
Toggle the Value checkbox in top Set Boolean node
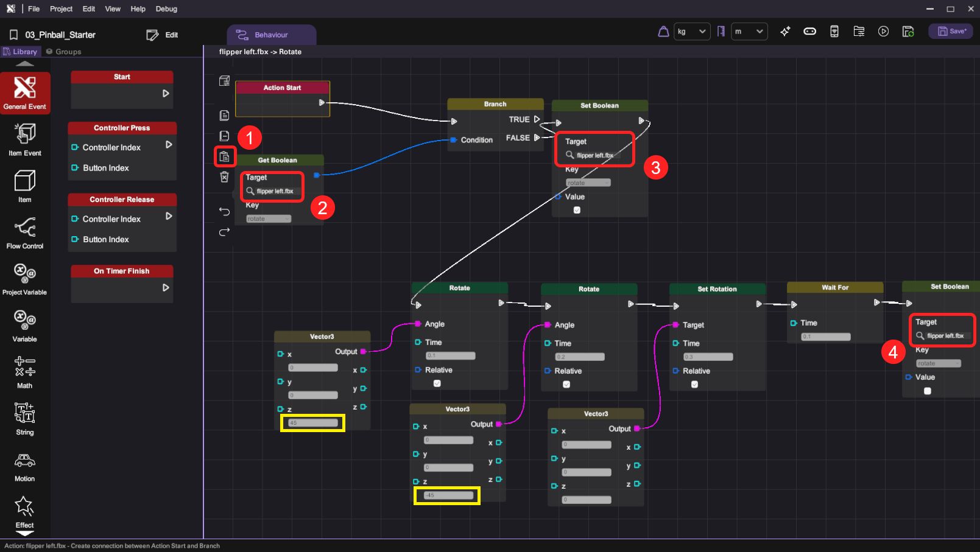point(577,210)
